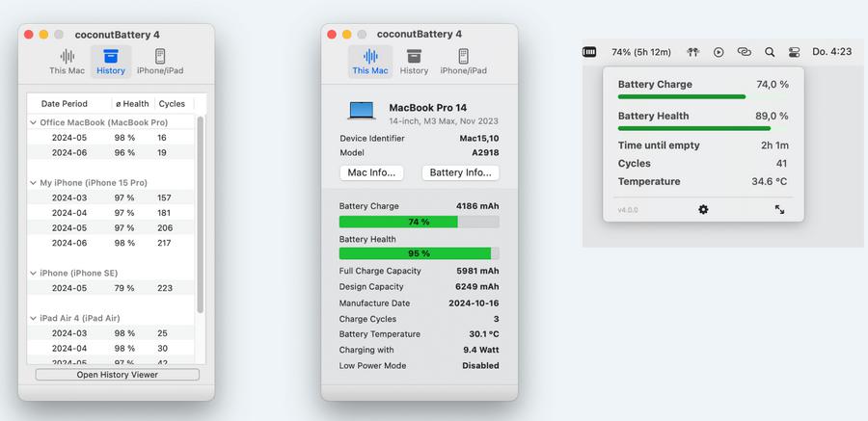Click the 34.6 °C temperature in popup

tap(770, 181)
